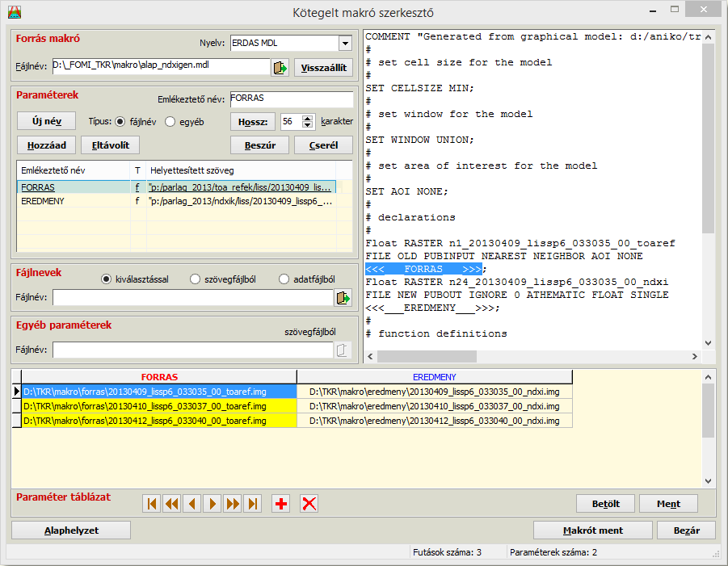Select the 'egyéb' type radio button
This screenshot has height=566, width=728.
coord(170,122)
